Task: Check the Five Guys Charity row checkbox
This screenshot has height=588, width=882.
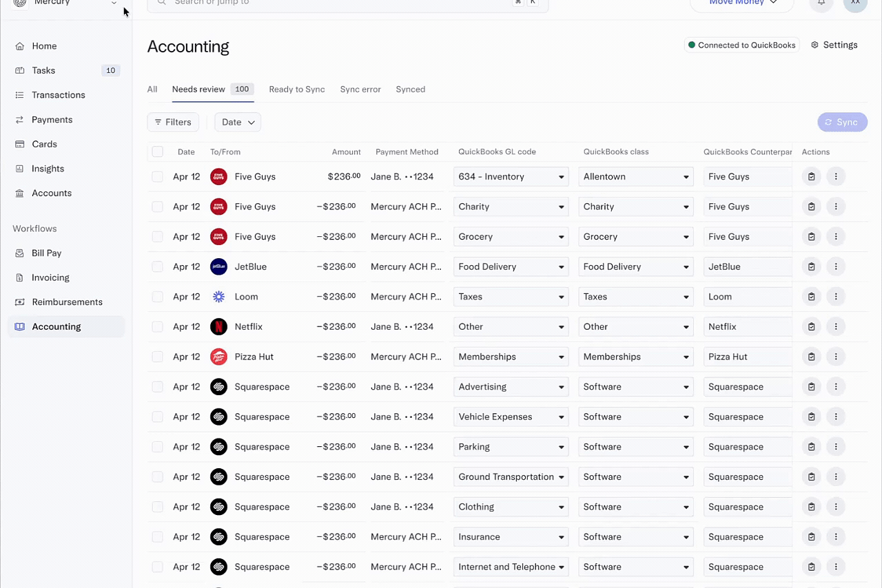Action: pyautogui.click(x=158, y=207)
